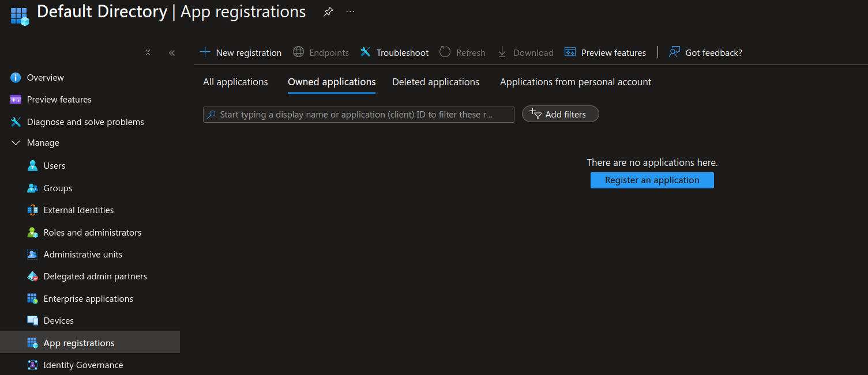
Task: Switch to the All applications tab
Action: [235, 82]
